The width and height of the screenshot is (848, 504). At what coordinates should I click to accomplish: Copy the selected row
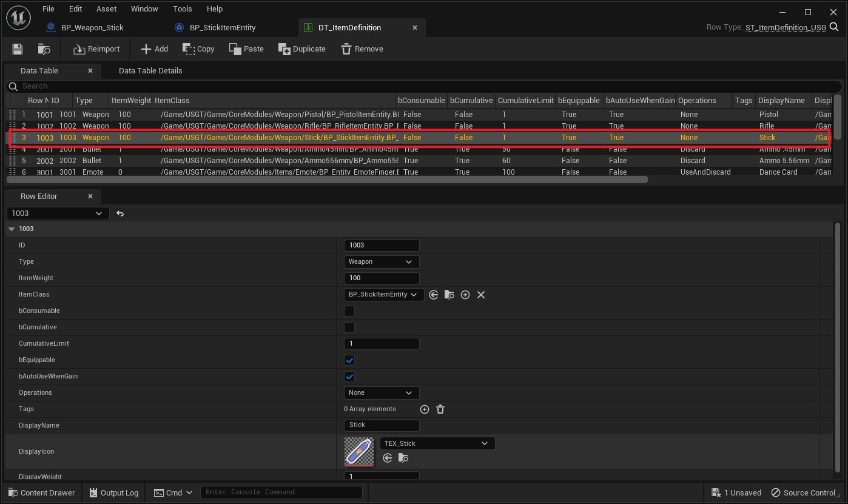tap(199, 49)
